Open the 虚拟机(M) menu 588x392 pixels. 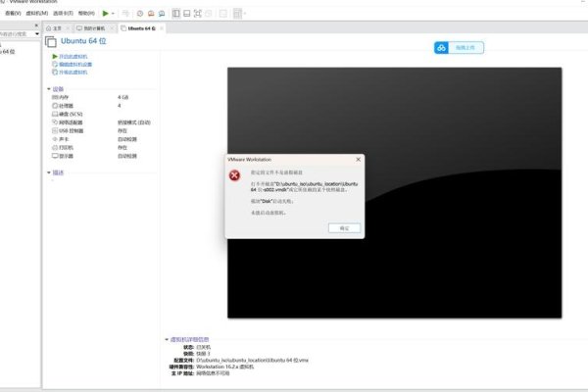coord(37,13)
